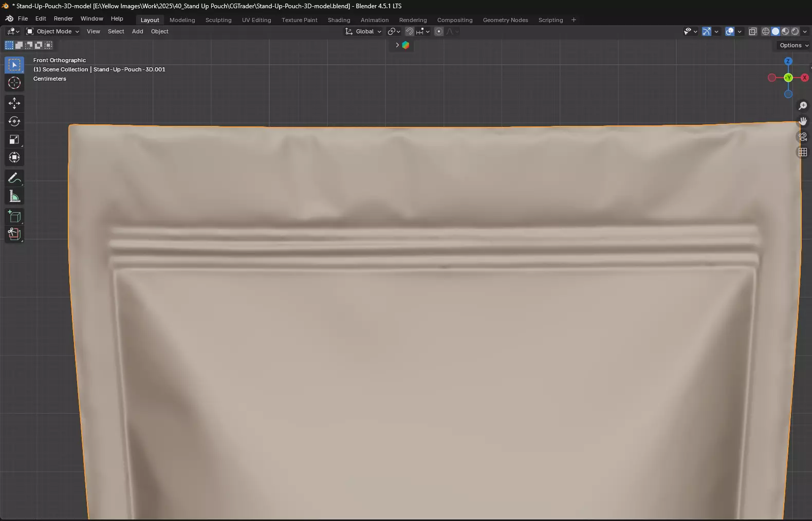Expand the asset shelf chevron
The height and width of the screenshot is (521, 812).
click(x=397, y=45)
